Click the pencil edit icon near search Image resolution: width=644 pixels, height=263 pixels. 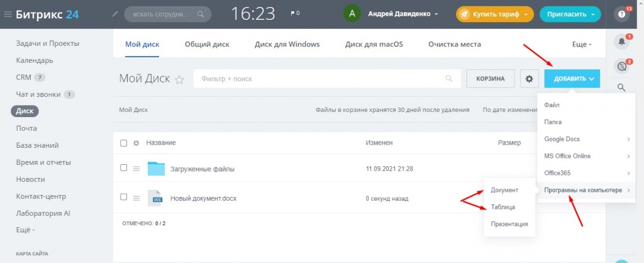[115, 14]
